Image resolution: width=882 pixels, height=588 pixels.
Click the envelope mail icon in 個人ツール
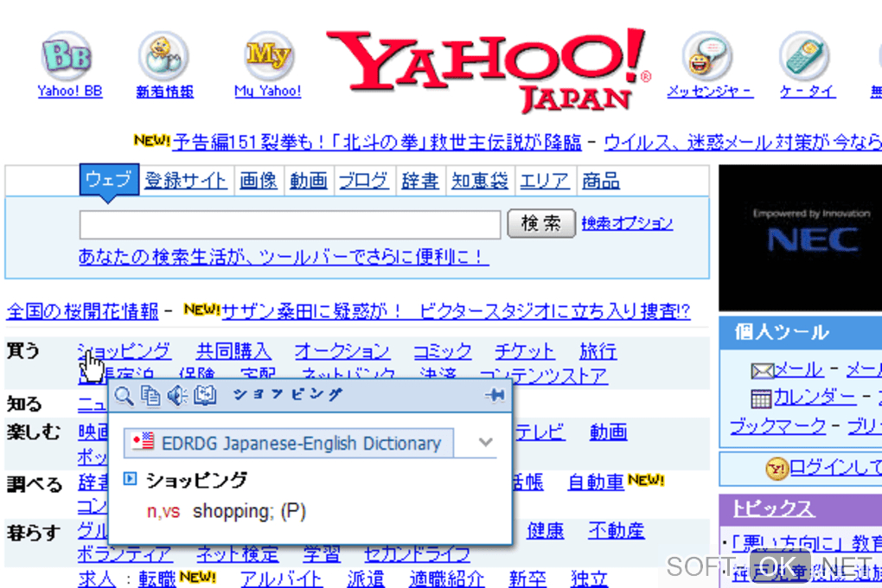coord(762,371)
